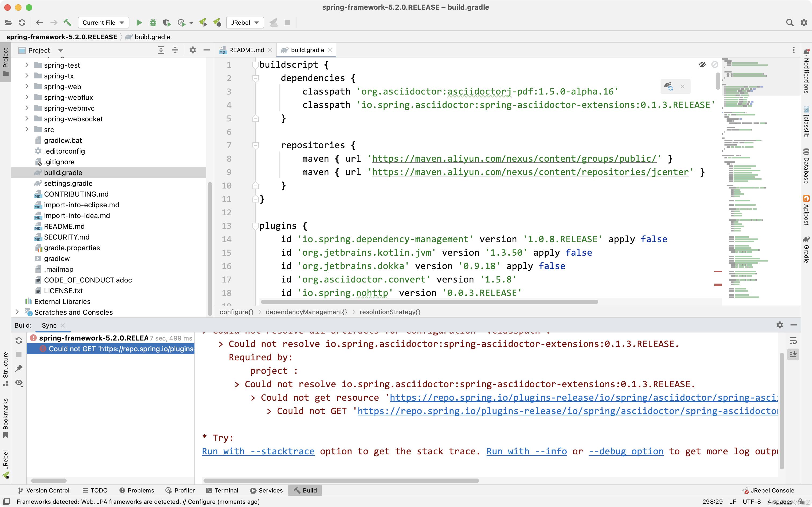812x507 pixels.
Task: Open Search Everywhere magnifier icon
Action: tap(789, 23)
